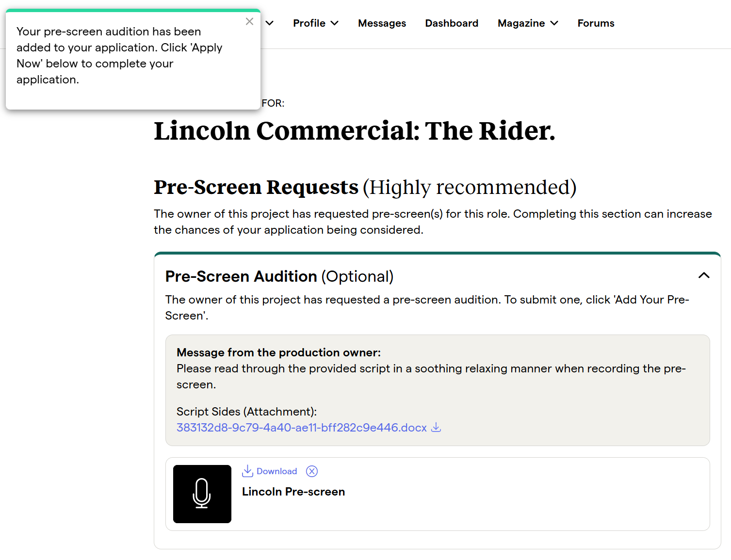Screen dimensions: 731x560
Task: Collapse the Pre-Screen Audition section
Action: pos(704,275)
